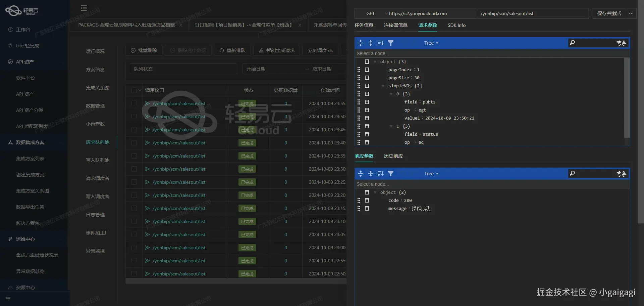Toggle the sidebar collapse icon at the bottom
This screenshot has height=306, width=644.
(8, 298)
